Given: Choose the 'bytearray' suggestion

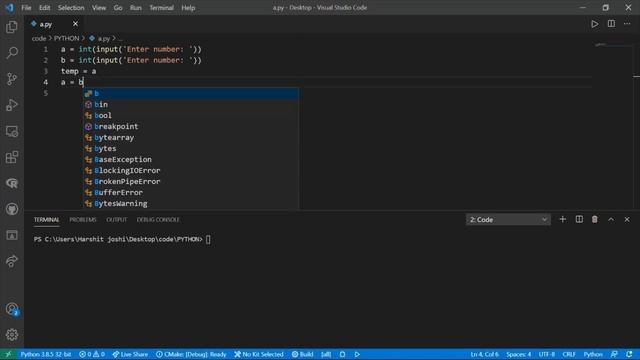Looking at the screenshot, I should click(191, 138).
